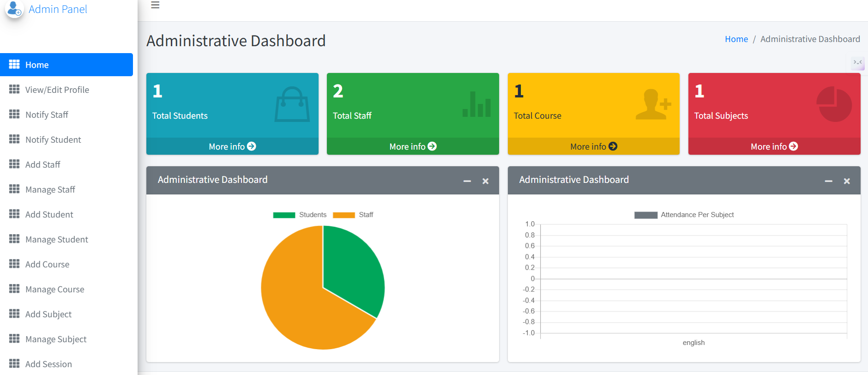Close the attendance chart card

pyautogui.click(x=847, y=181)
